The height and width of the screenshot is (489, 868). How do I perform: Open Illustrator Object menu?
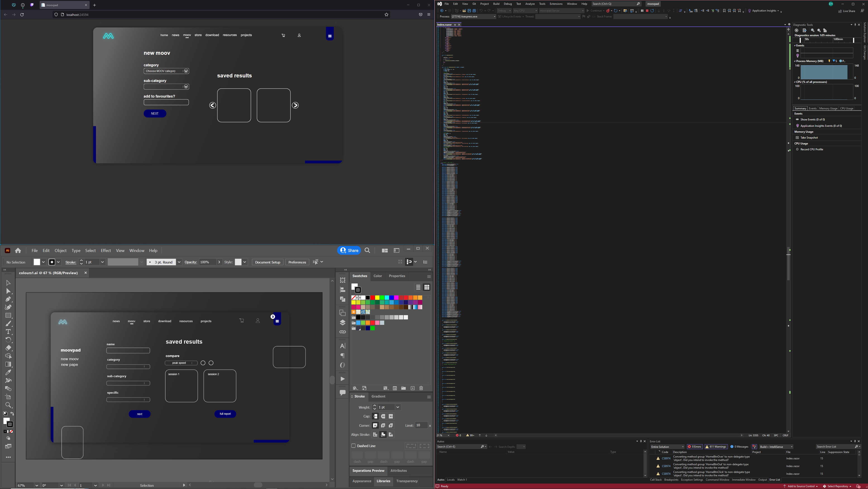point(61,251)
